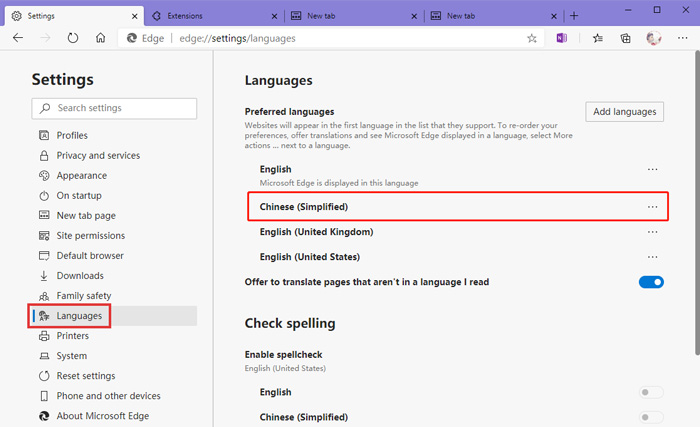
Task: Open Languages settings in sidebar
Action: click(x=115, y=316)
